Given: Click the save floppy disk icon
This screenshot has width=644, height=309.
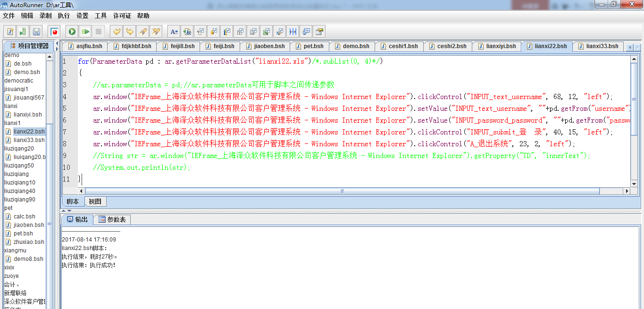Looking at the screenshot, I should point(36,32).
